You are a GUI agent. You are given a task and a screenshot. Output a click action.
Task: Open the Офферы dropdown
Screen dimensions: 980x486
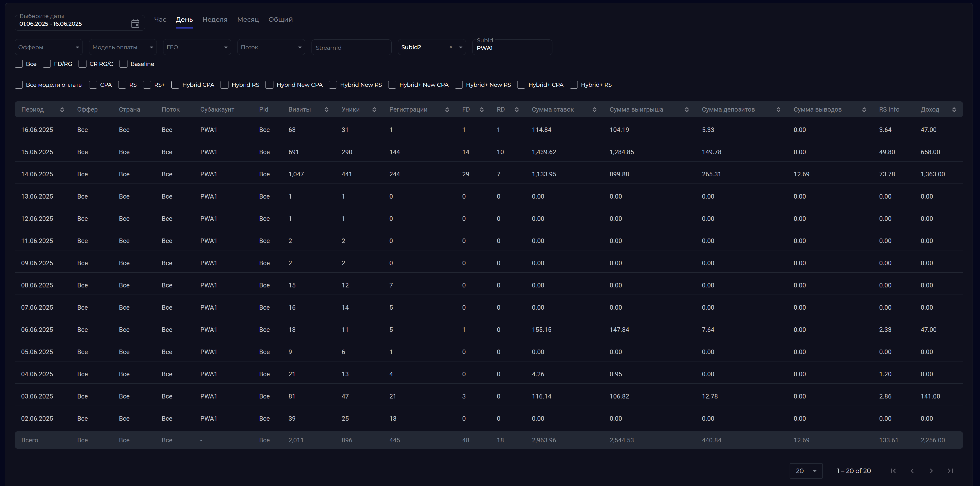click(x=49, y=47)
